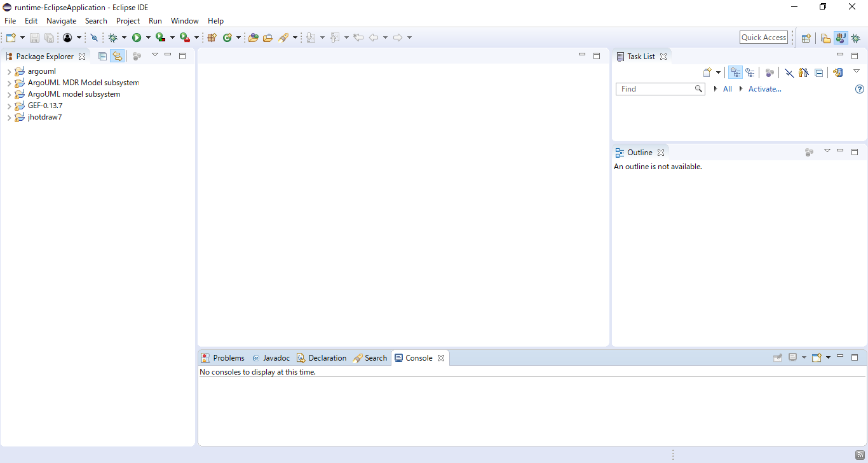
Task: Click the New Task icon in Task List
Action: [707, 73]
